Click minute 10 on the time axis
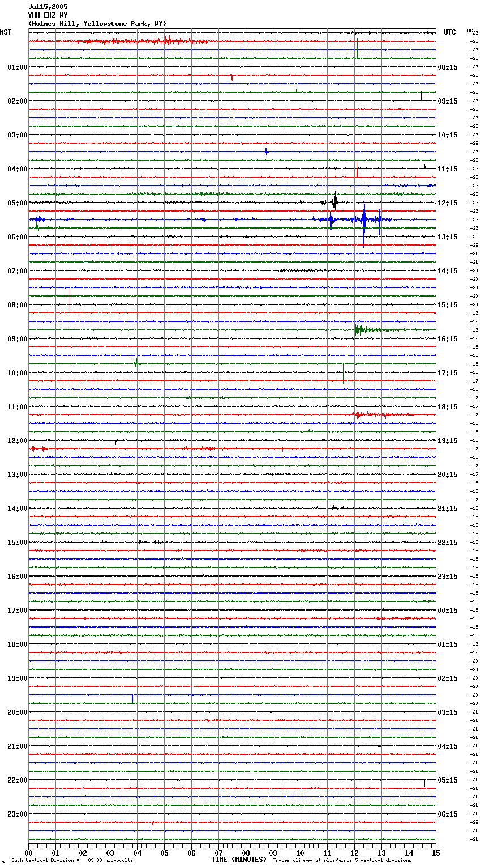 coord(300,853)
